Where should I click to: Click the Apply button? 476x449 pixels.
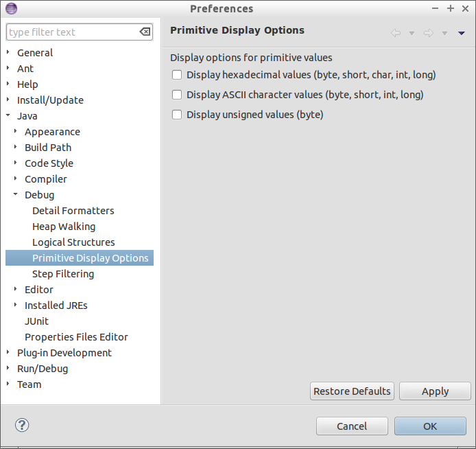click(x=435, y=391)
